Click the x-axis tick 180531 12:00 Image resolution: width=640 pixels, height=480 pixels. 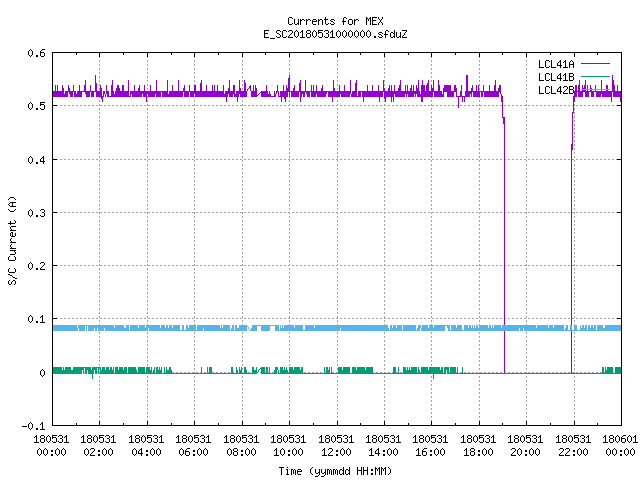pos(336,446)
